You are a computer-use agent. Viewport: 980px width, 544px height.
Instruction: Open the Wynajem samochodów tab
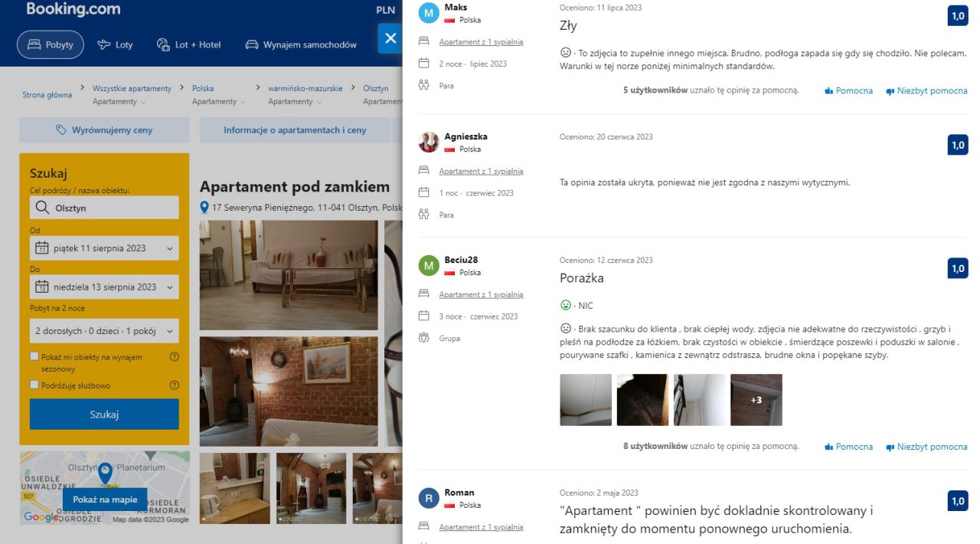(301, 44)
